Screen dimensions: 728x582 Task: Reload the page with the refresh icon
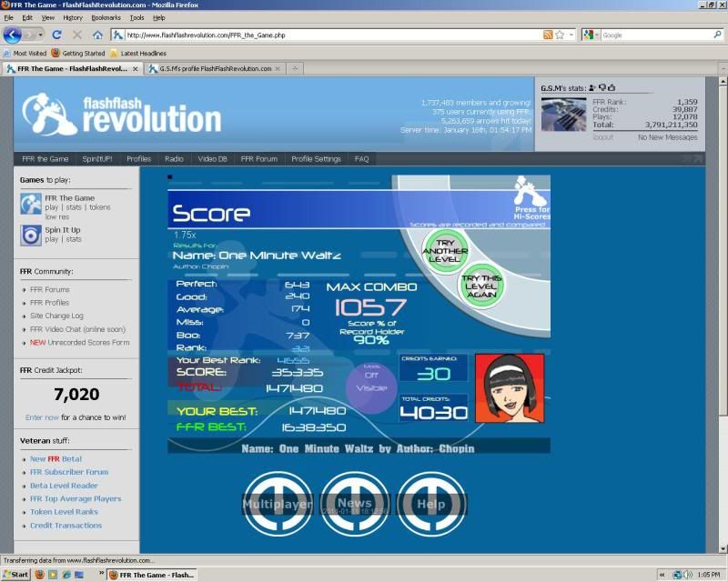(x=56, y=35)
